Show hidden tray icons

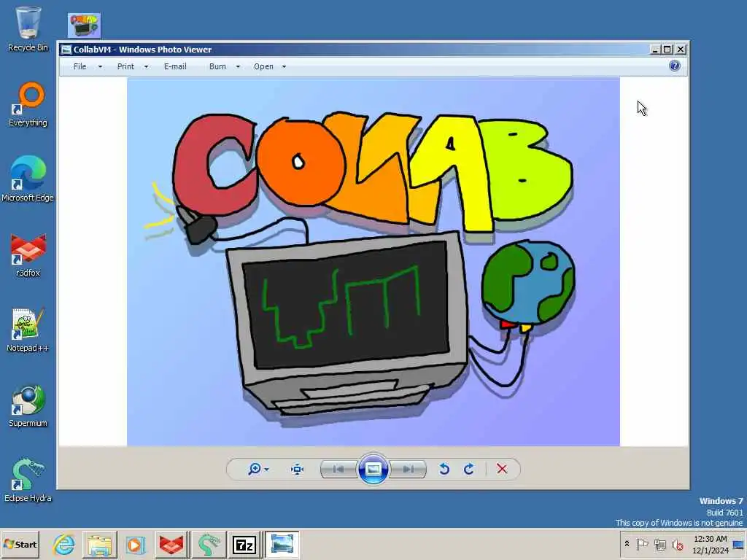(x=627, y=543)
